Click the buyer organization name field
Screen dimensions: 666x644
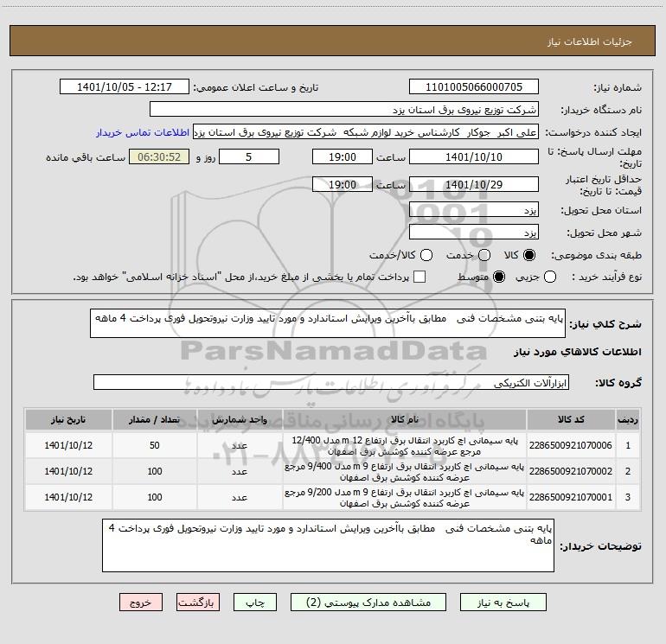[x=344, y=109]
